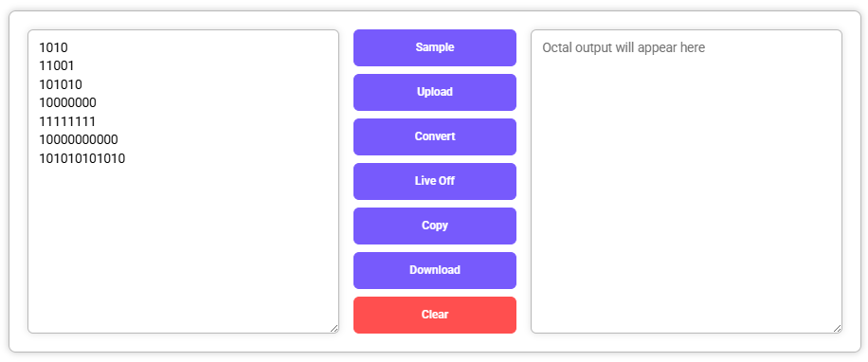Click the white card margin below the Clear button

435,343
